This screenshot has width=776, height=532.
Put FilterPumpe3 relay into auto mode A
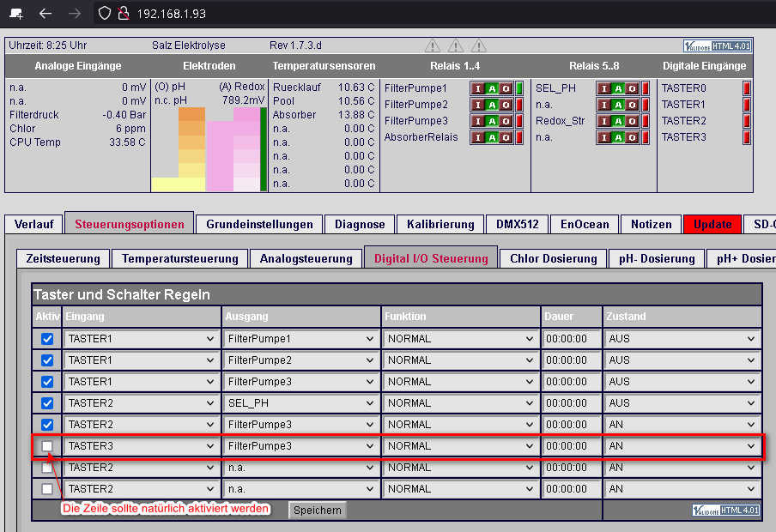click(492, 121)
